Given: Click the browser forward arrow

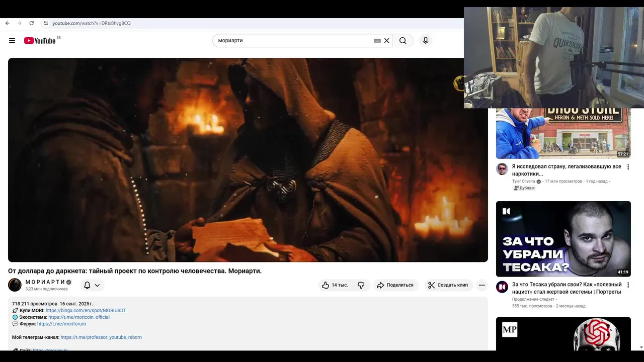Looking at the screenshot, I should coord(19,23).
